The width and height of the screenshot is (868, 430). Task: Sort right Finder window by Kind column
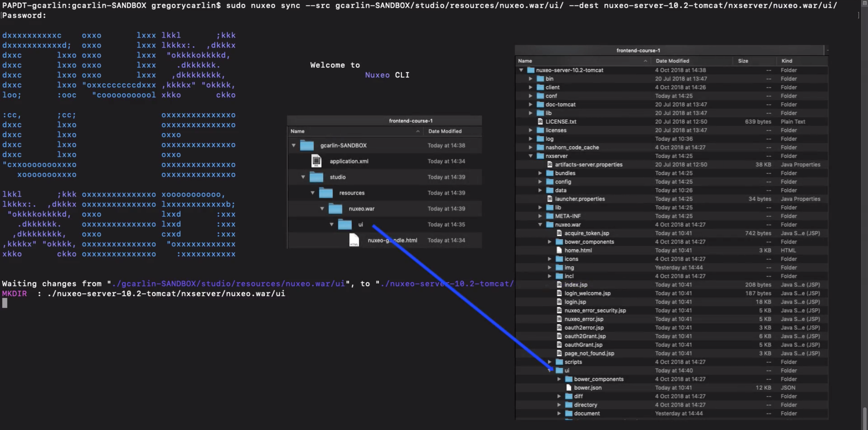click(802, 61)
